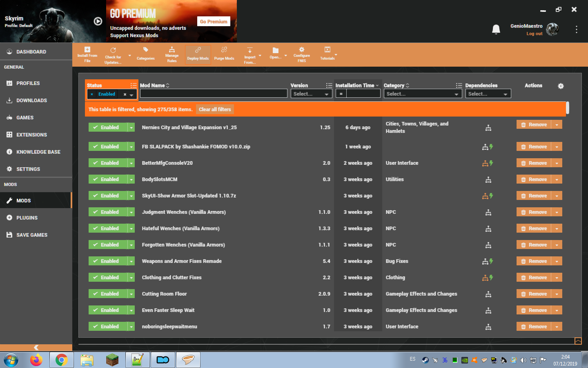The width and height of the screenshot is (588, 368).
Task: Open Enabled status dropdown for Forgotten Wenches
Action: (x=131, y=245)
